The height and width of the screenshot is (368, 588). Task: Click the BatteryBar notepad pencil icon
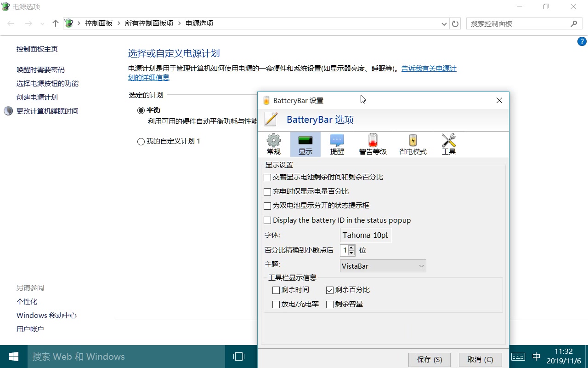(271, 120)
